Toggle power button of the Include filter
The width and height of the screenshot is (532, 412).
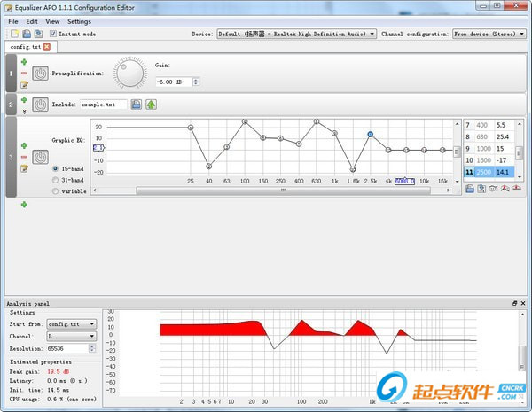(41, 105)
